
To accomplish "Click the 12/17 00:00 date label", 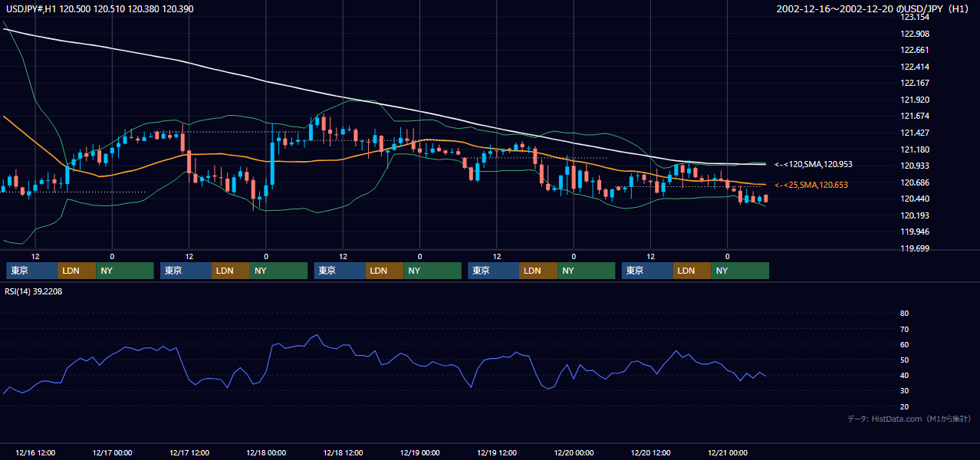I will (x=112, y=452).
